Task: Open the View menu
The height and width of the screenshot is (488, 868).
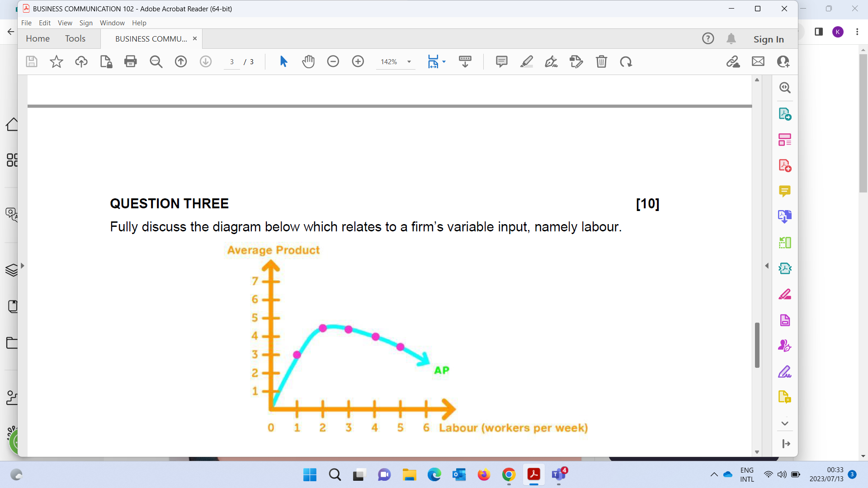Action: 65,23
